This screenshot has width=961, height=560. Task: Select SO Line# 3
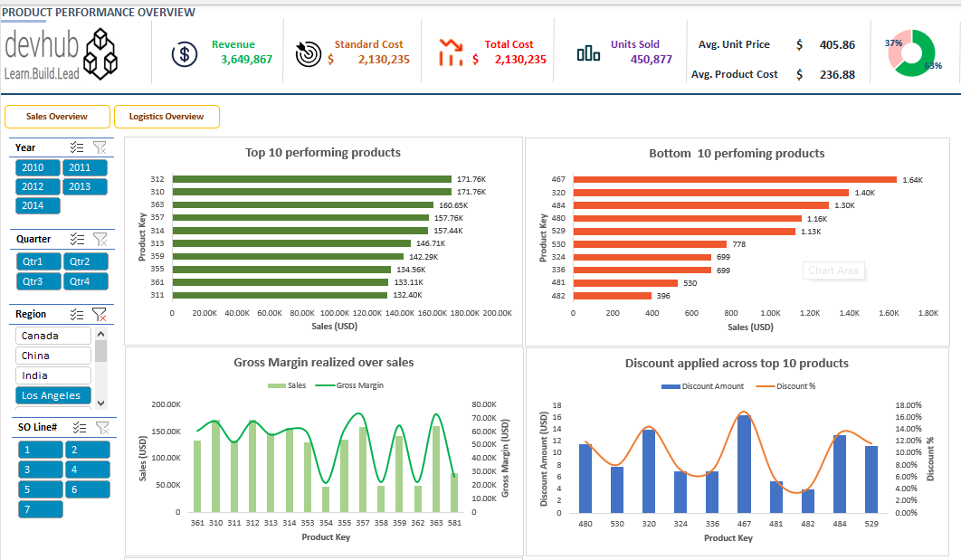(41, 470)
